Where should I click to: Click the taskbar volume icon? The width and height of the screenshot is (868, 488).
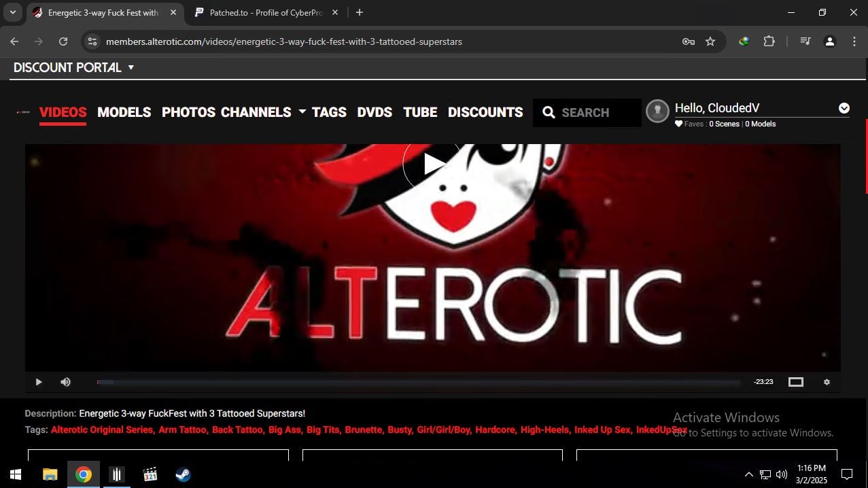click(782, 474)
